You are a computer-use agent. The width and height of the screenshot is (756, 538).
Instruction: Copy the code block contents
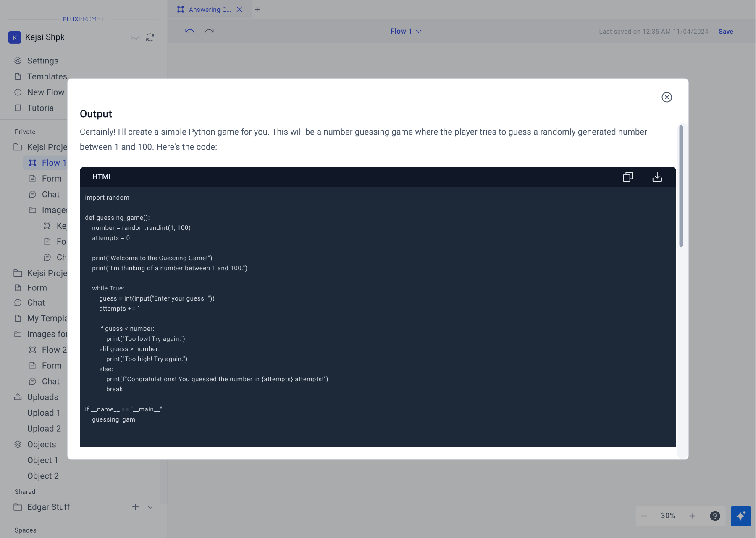click(627, 177)
